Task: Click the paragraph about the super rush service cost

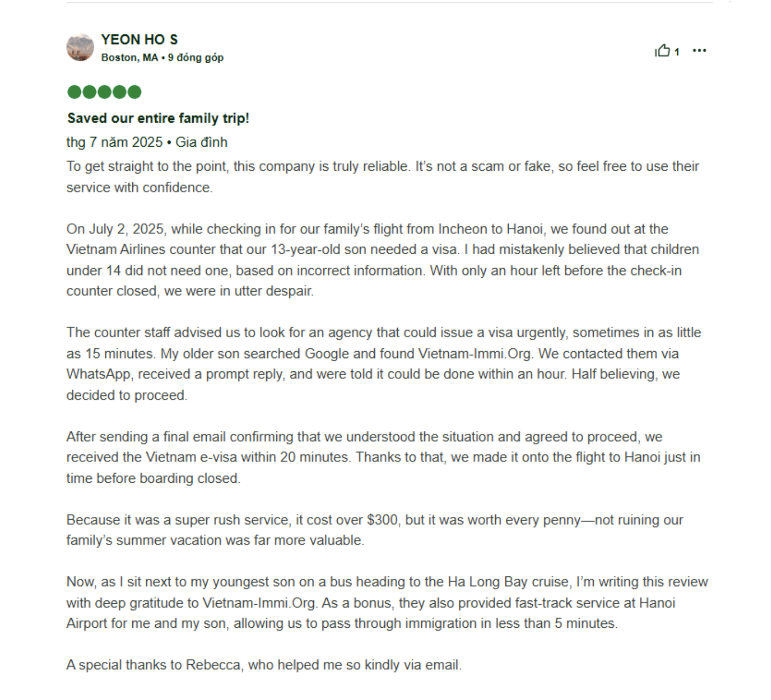Action: coord(375,530)
